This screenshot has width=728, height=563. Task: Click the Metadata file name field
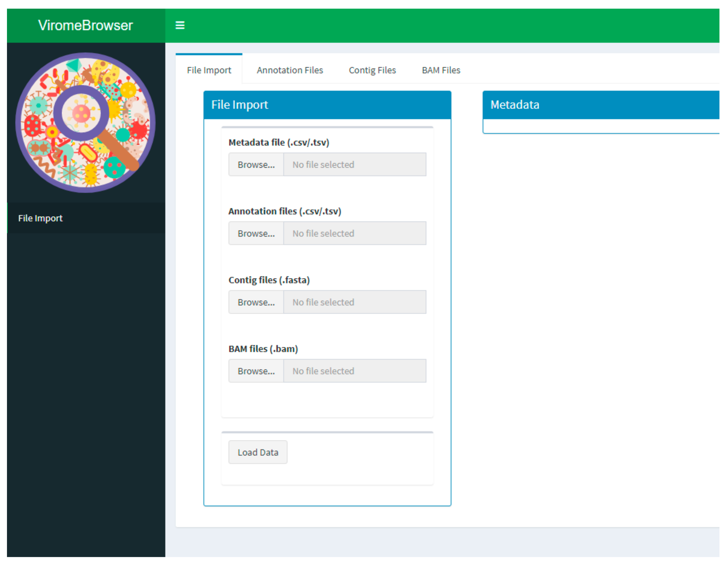tap(354, 164)
